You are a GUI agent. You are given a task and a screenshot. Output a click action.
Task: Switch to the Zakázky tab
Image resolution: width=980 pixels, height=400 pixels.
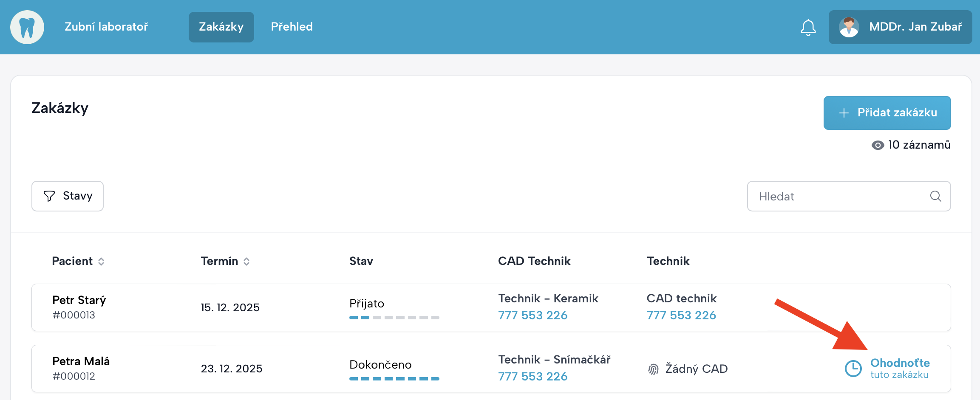[x=221, y=27]
